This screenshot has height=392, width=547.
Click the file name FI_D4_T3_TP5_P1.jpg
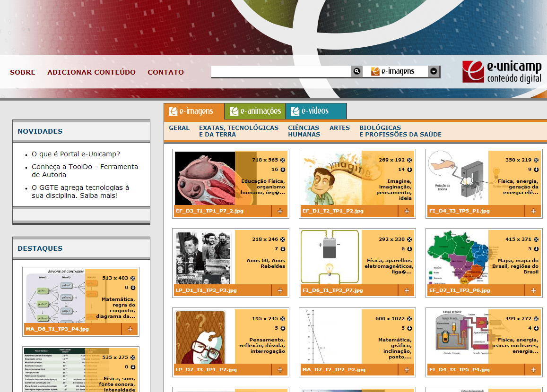(460, 211)
